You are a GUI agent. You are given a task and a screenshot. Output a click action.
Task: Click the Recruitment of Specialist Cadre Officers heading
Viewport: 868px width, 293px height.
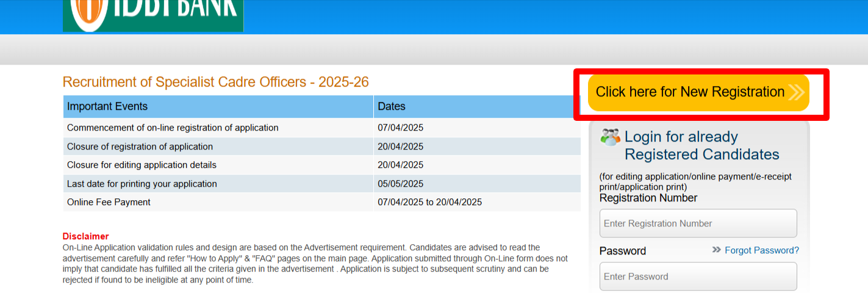pos(215,82)
